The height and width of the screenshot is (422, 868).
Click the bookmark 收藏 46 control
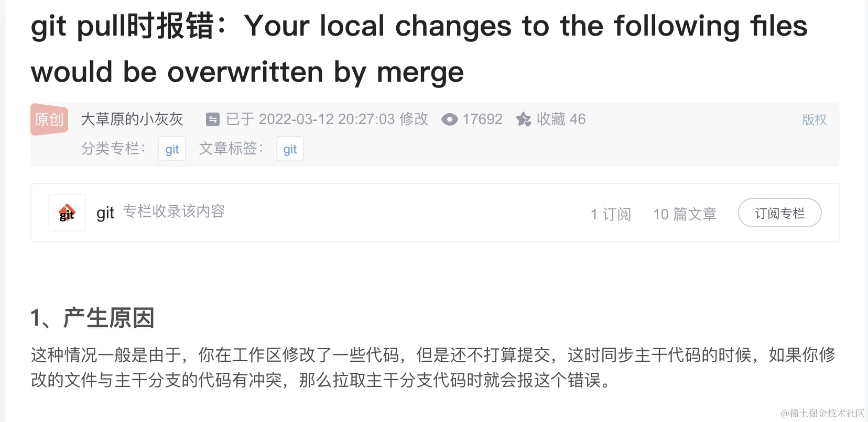550,119
